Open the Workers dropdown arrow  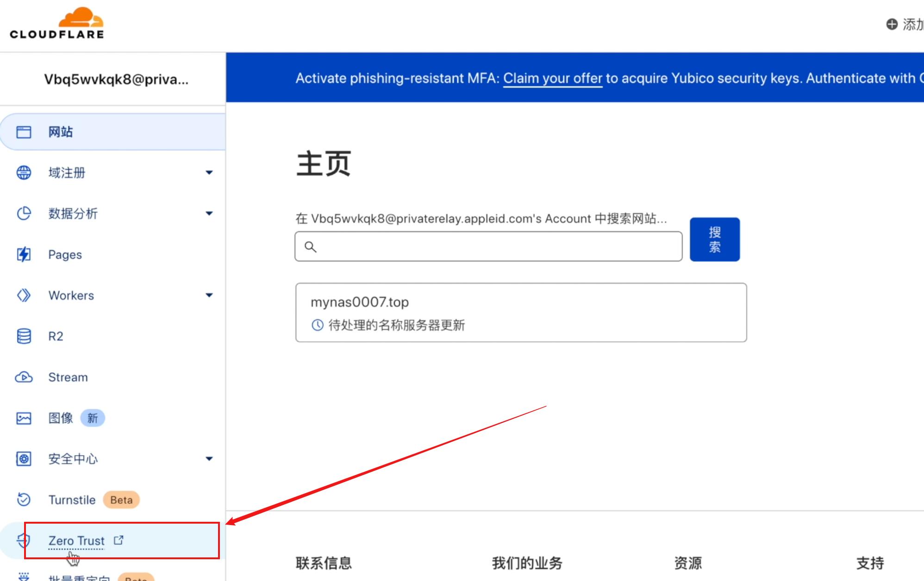209,295
